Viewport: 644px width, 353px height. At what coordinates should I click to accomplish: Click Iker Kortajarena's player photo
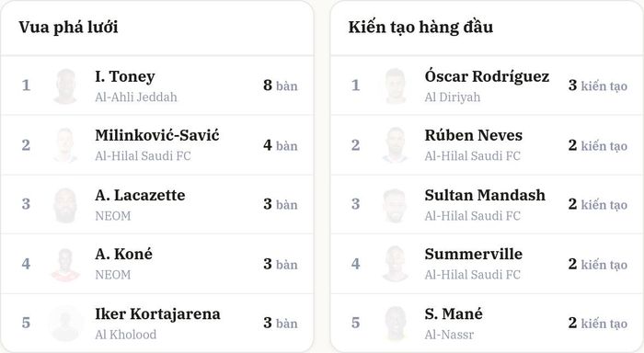tap(65, 323)
